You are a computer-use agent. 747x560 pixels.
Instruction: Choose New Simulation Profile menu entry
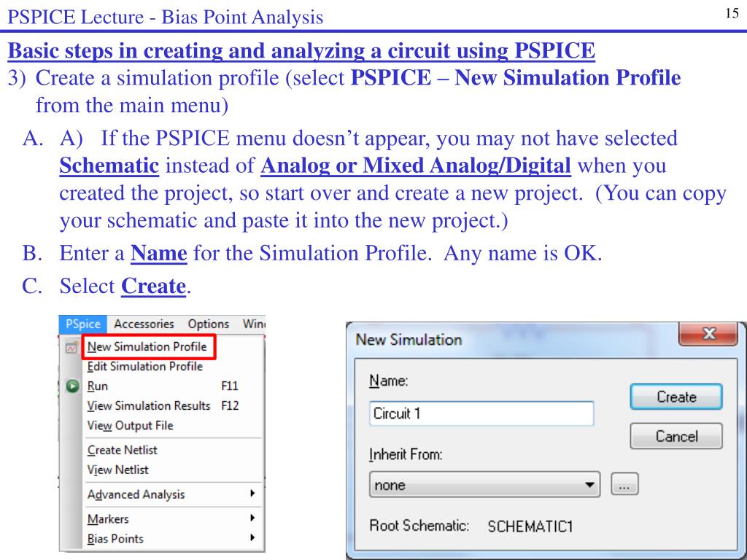click(149, 346)
